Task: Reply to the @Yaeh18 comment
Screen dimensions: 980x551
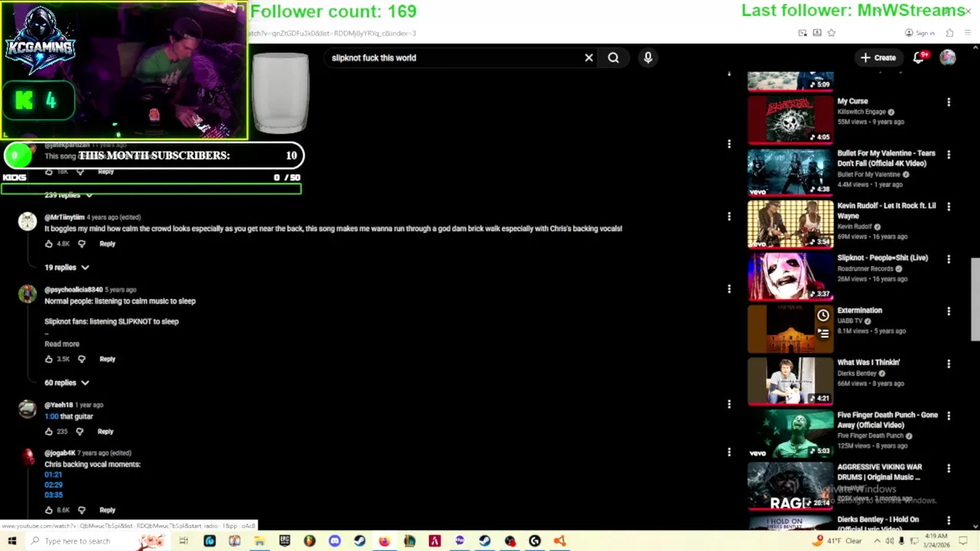Action: click(106, 432)
